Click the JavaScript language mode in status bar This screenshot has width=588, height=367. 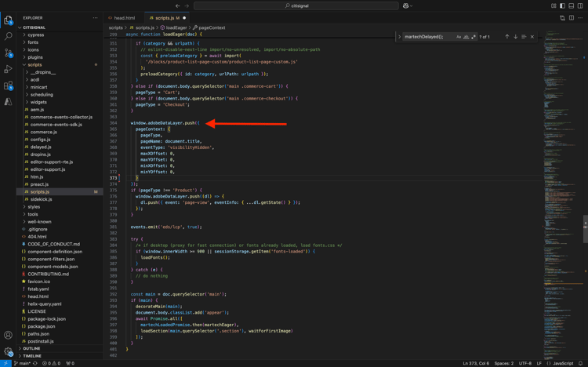pyautogui.click(x=563, y=363)
